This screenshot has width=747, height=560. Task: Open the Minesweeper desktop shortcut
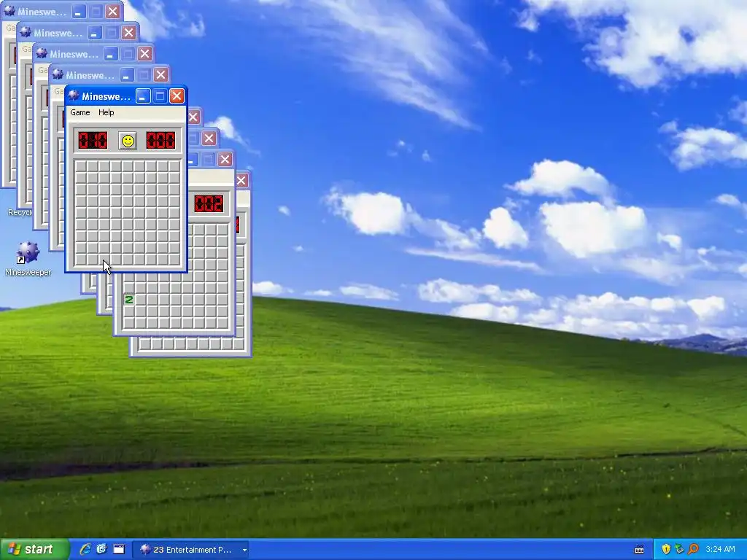coord(28,259)
